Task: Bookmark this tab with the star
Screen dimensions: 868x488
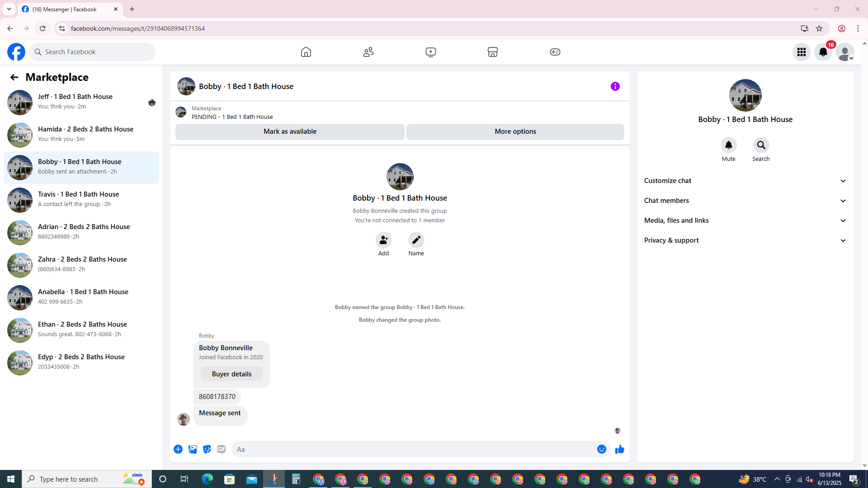Action: click(819, 28)
